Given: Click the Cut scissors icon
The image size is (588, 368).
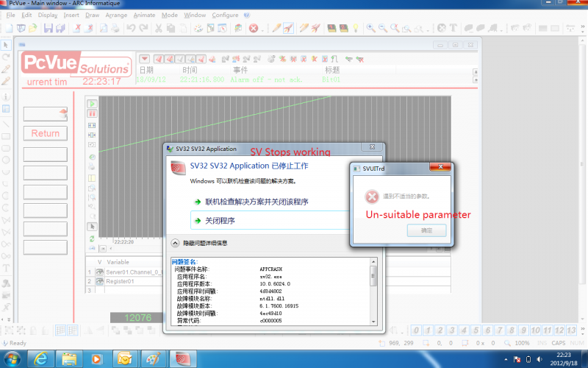Looking at the screenshot, I should click(x=159, y=28).
